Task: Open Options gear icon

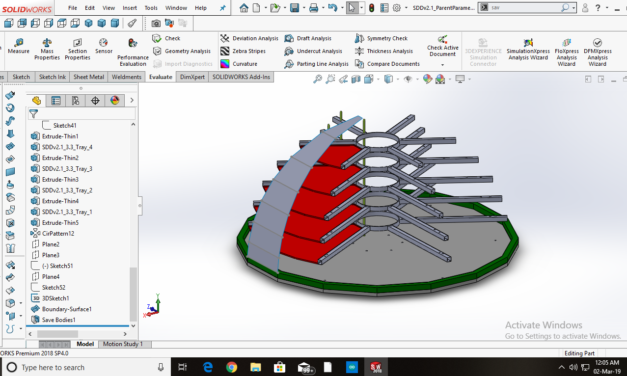Action: tap(396, 8)
